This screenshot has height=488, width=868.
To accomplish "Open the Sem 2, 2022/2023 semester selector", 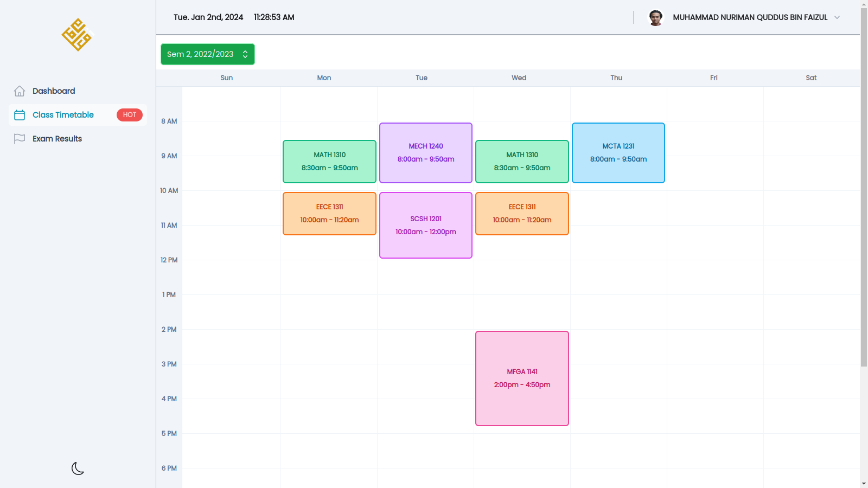I will click(x=207, y=54).
